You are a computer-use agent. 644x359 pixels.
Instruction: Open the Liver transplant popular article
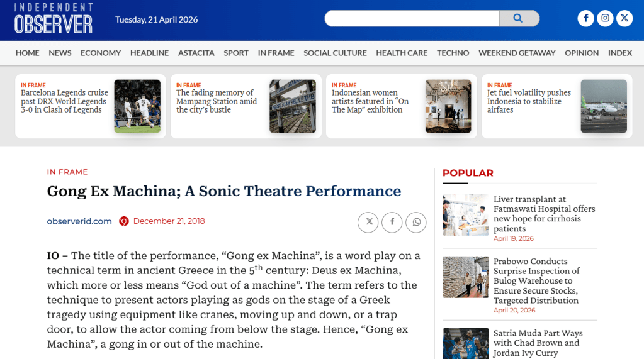[x=544, y=214]
